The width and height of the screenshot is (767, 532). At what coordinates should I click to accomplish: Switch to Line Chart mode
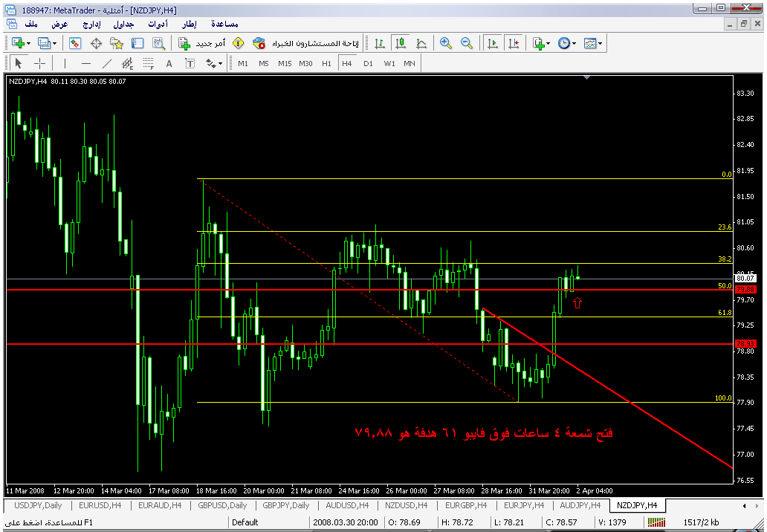421,43
